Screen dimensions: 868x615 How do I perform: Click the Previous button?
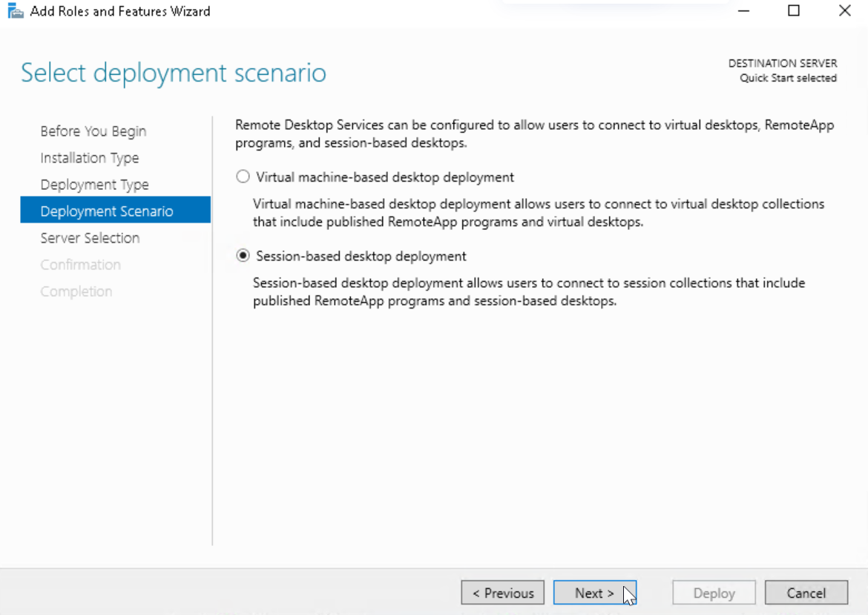[x=502, y=593]
